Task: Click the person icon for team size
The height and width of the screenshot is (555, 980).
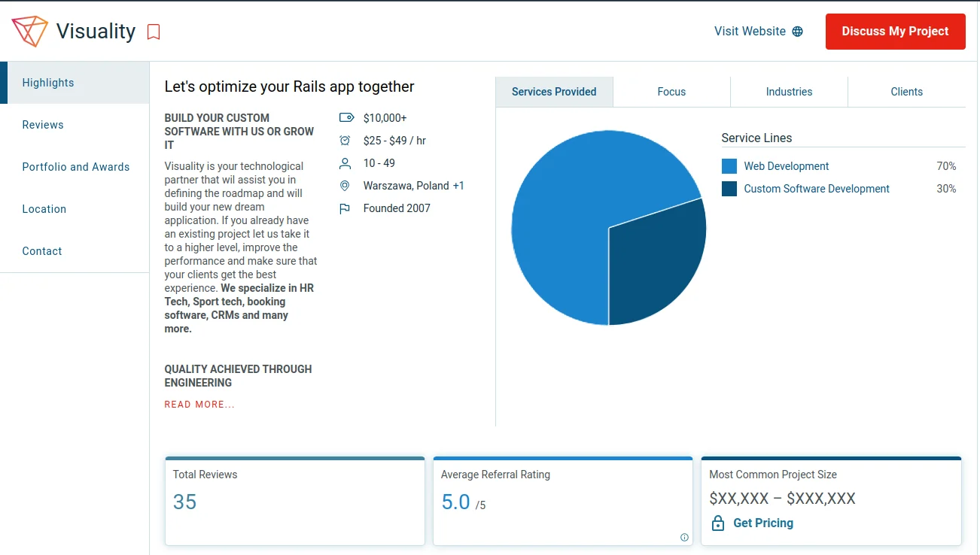Action: point(345,163)
